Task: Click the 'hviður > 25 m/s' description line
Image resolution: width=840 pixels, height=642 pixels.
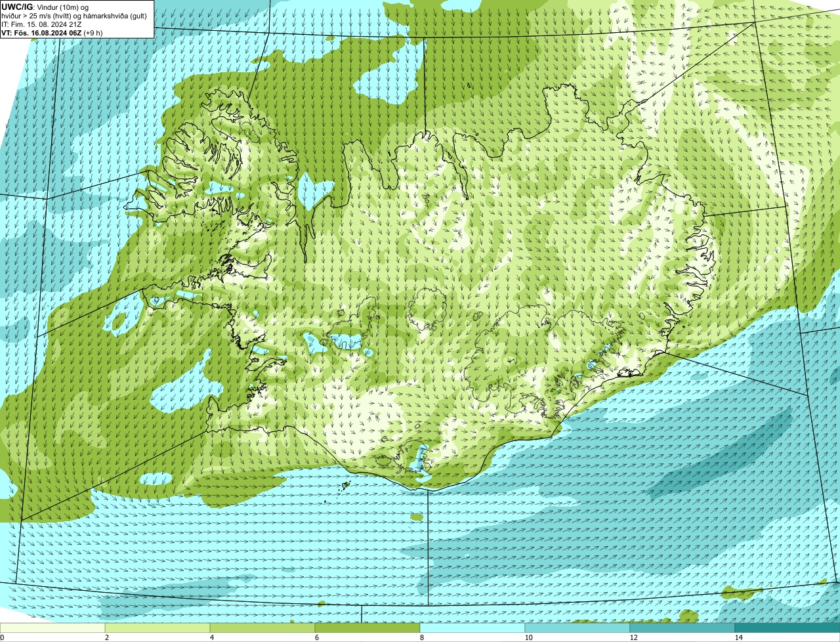Action: (74, 16)
